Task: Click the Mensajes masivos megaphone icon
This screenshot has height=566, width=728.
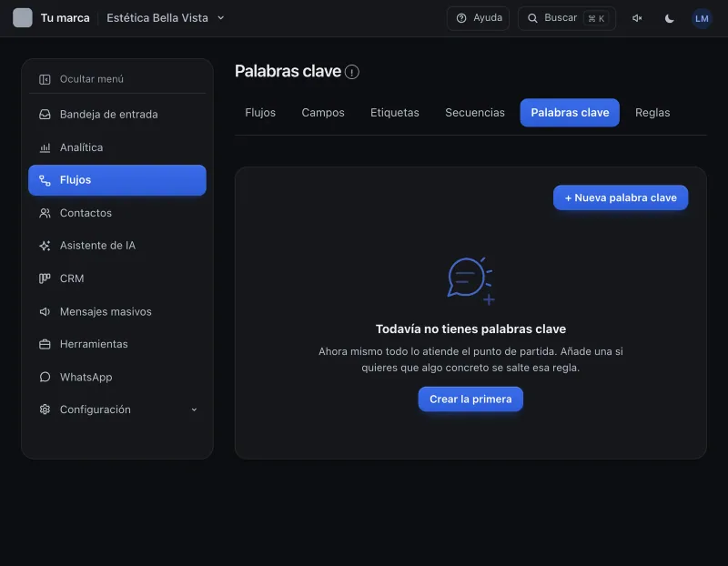Action: coord(45,311)
